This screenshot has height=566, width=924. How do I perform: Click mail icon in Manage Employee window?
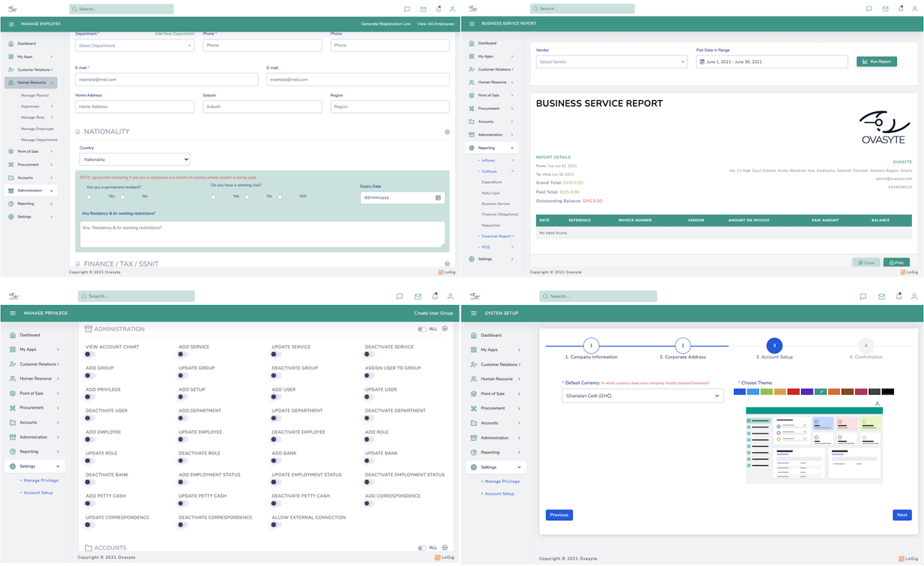click(x=423, y=9)
